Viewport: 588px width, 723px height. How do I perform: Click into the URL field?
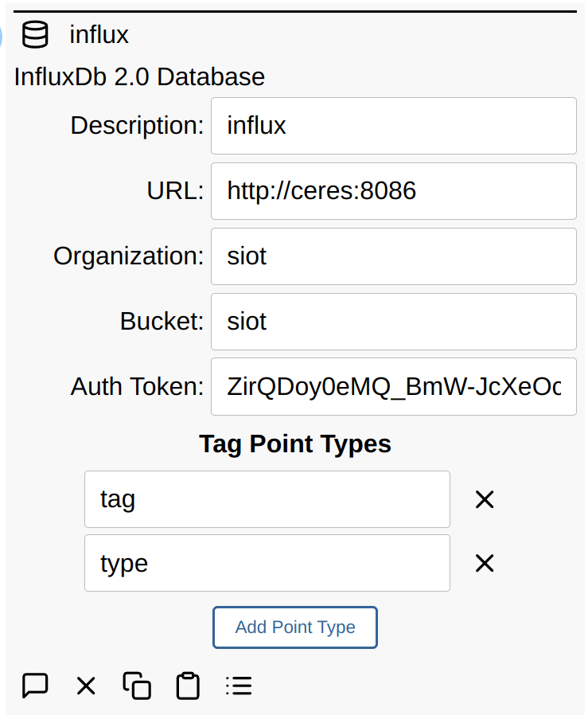coord(393,191)
